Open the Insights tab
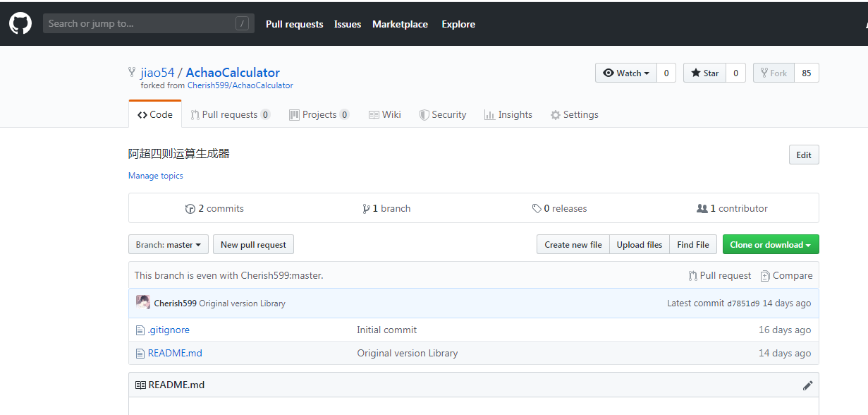 coord(508,114)
